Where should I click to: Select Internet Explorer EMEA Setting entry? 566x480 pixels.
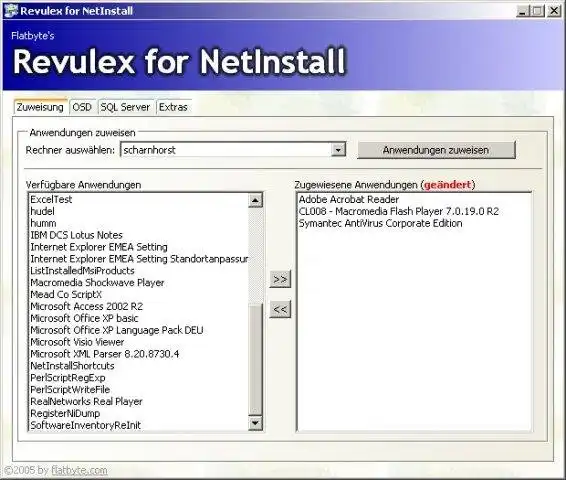138,247
